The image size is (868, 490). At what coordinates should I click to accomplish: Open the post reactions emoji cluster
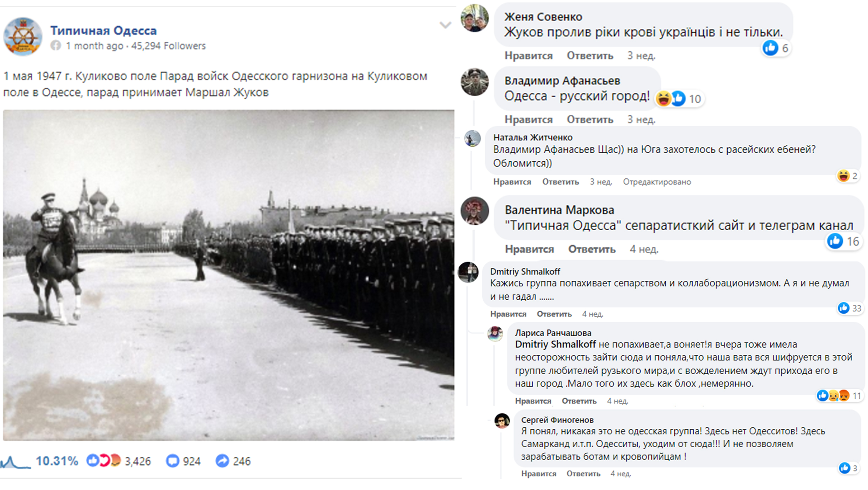pyautogui.click(x=104, y=461)
